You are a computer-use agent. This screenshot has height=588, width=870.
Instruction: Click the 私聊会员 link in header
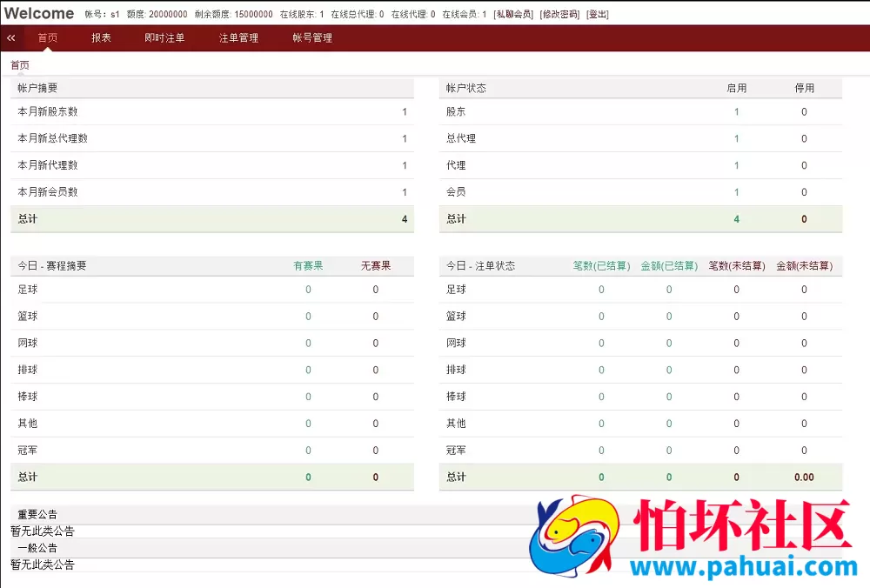coord(513,15)
